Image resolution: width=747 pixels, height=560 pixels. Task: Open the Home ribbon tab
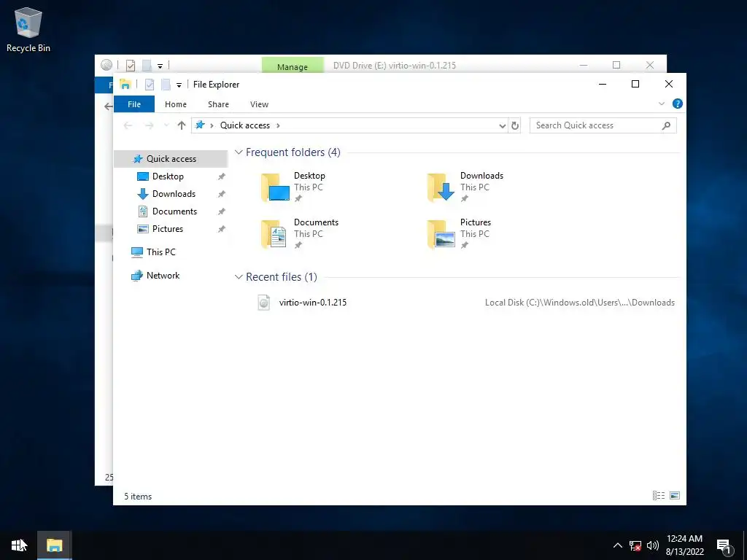click(176, 104)
